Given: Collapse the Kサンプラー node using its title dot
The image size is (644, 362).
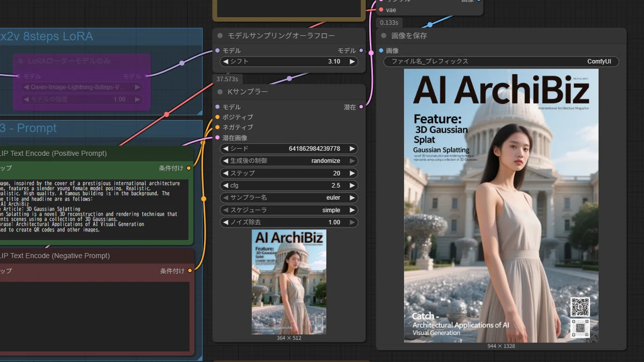Looking at the screenshot, I should click(x=220, y=91).
